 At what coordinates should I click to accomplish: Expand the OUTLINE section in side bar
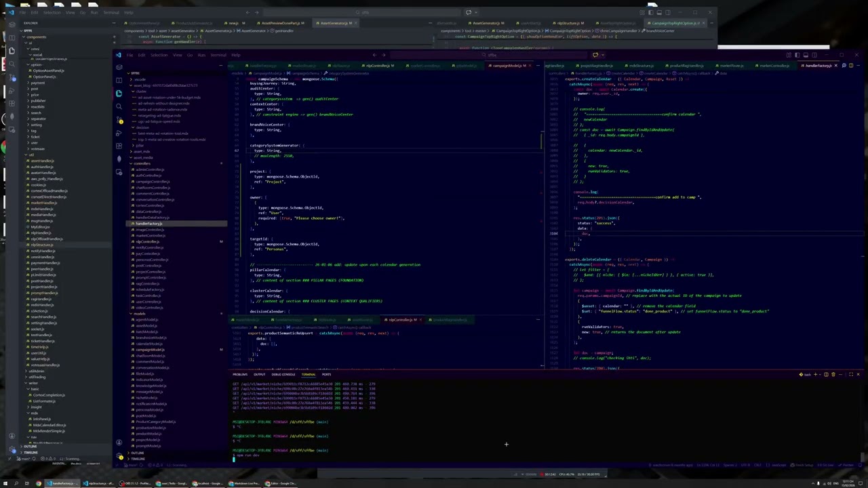tap(136, 453)
